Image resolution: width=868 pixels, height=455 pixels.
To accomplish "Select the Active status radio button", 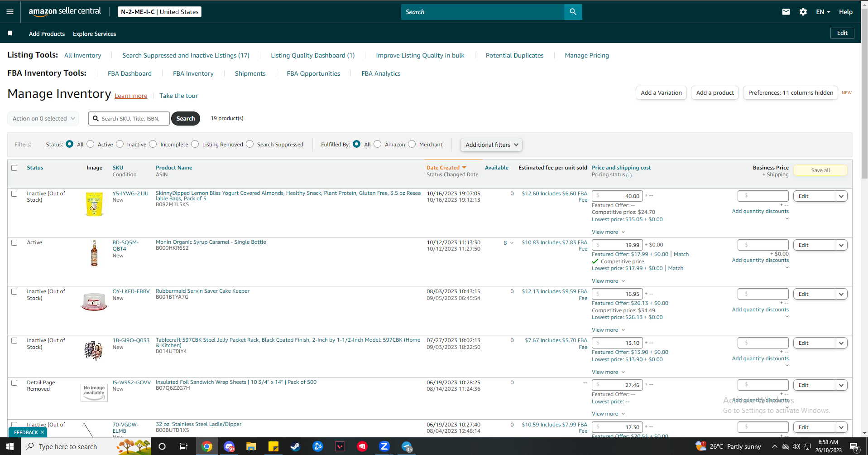I will coord(91,144).
